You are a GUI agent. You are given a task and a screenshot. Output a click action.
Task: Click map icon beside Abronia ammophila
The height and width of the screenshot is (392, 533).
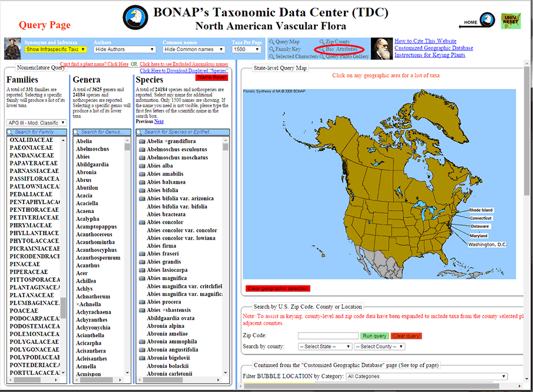(142, 342)
